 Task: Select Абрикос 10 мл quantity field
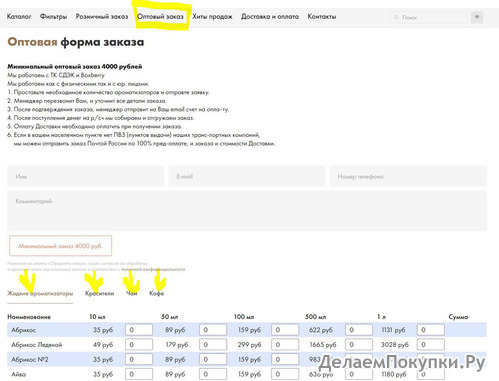139,330
